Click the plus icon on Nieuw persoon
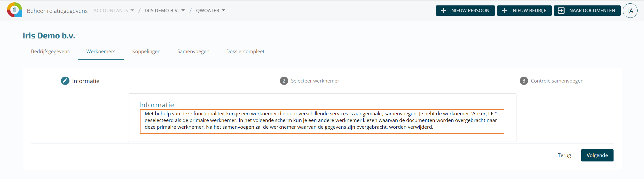 tap(443, 11)
